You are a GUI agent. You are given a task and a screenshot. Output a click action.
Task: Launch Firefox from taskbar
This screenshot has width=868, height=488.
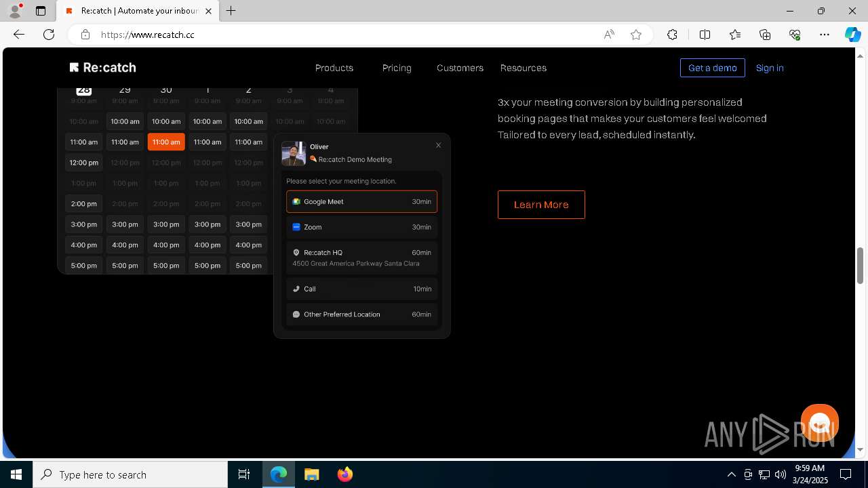[x=344, y=474]
